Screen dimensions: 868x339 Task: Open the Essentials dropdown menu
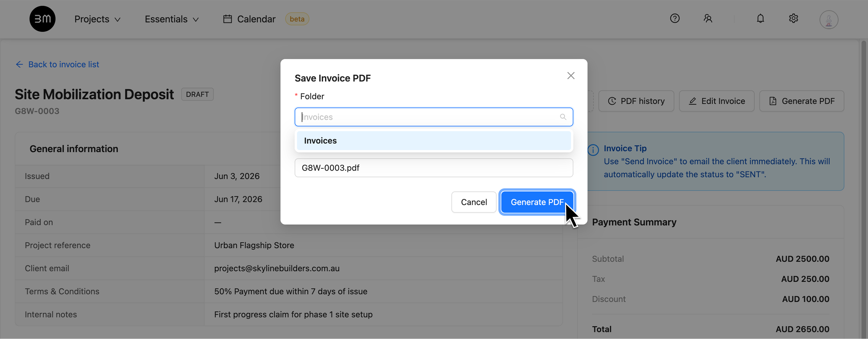[x=172, y=19]
